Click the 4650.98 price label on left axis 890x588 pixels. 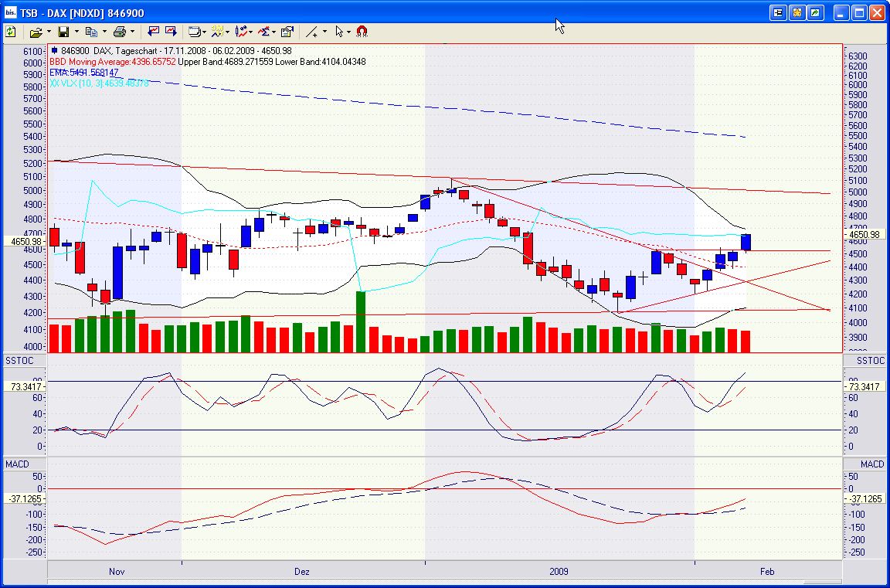pos(25,241)
